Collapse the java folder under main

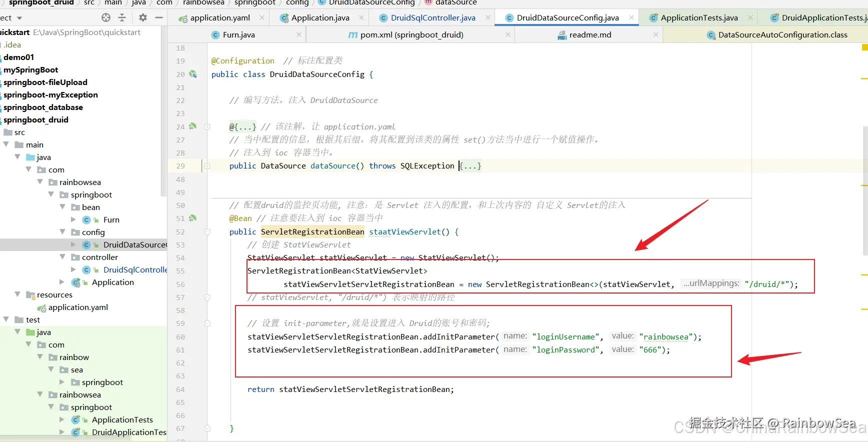click(x=17, y=157)
